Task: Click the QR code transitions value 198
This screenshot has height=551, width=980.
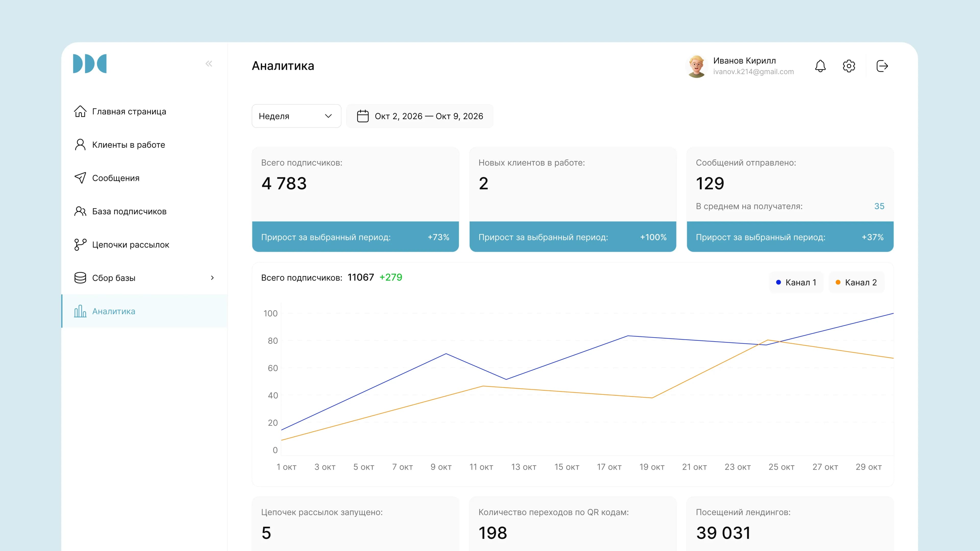Action: coord(493,533)
